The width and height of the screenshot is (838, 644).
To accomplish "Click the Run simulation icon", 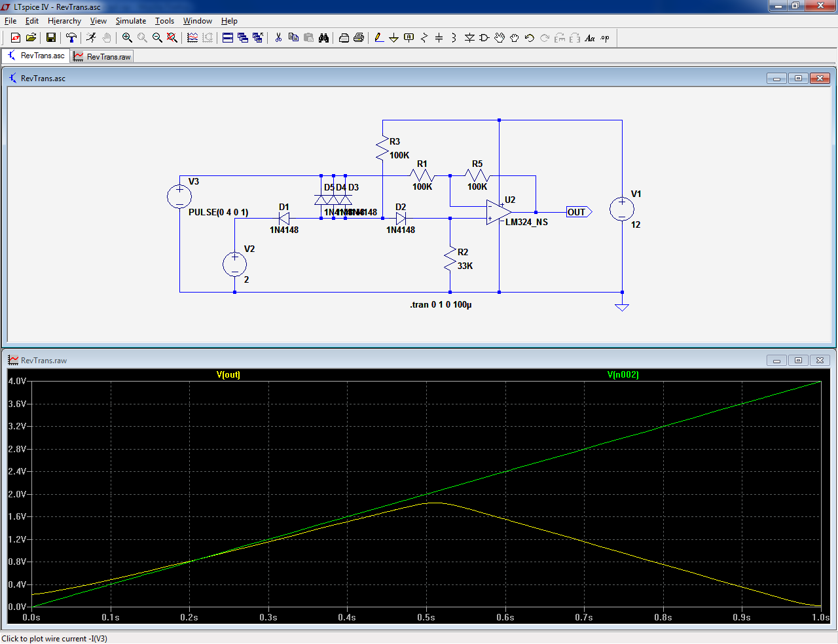I will point(91,38).
